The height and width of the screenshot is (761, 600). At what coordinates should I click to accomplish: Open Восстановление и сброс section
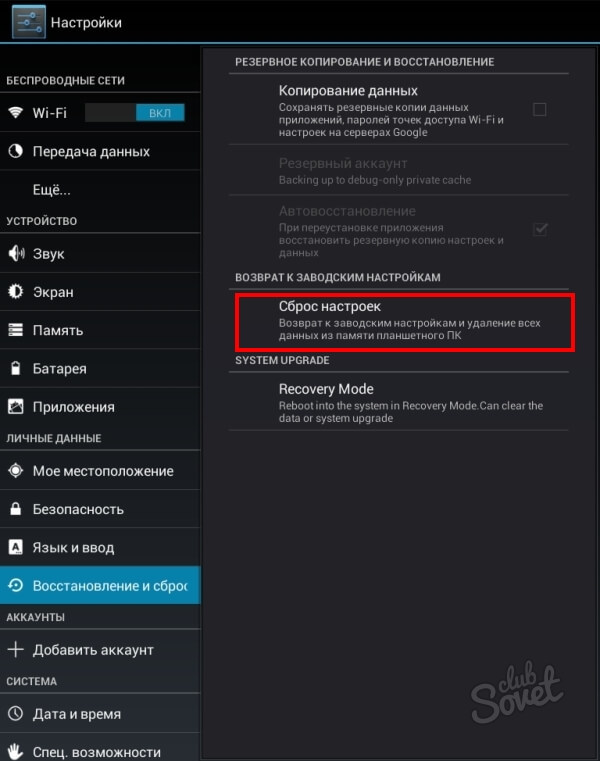109,586
